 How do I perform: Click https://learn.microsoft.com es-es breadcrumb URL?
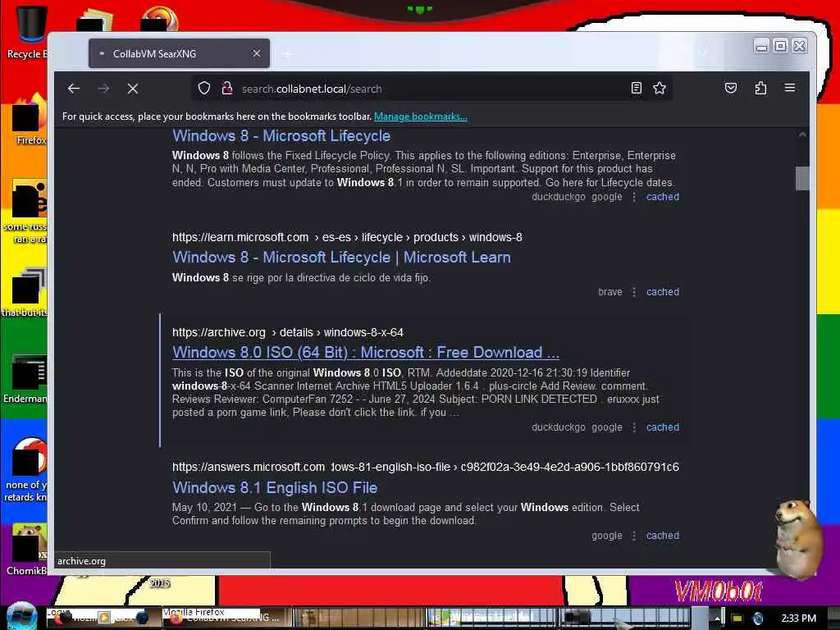click(x=347, y=237)
